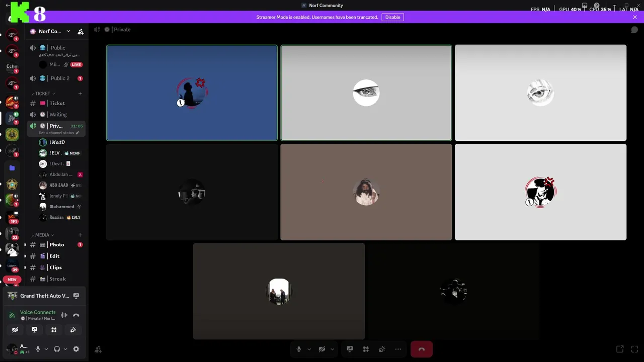
Task: Open camera options arrow in call bar
Action: [332, 349]
